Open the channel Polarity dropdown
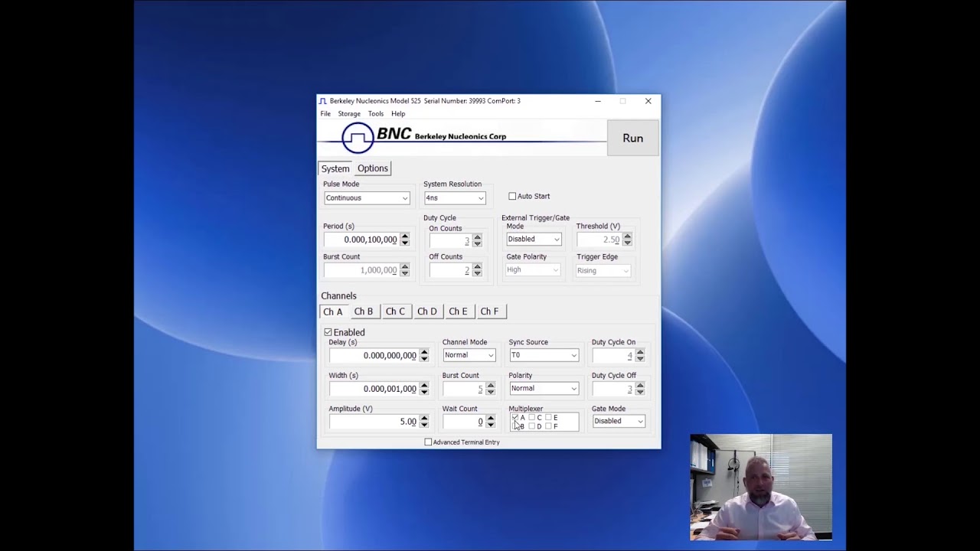This screenshot has height=551, width=980. [544, 389]
